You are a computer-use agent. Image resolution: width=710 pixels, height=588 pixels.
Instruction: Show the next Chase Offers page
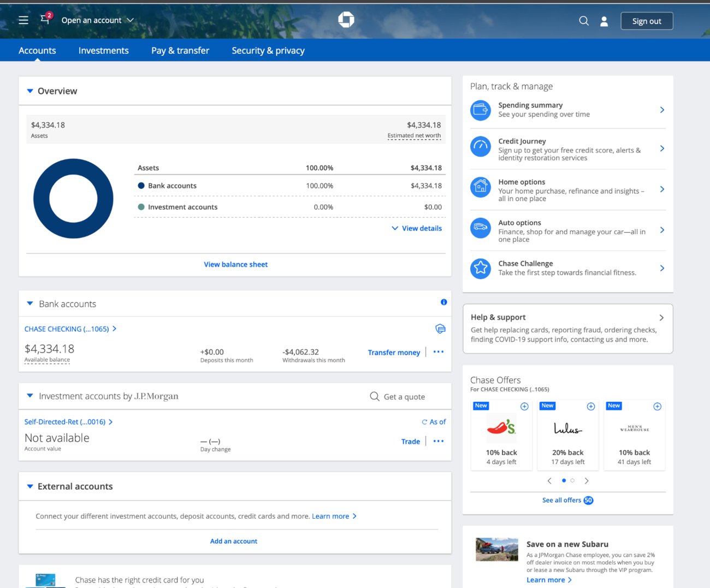587,481
